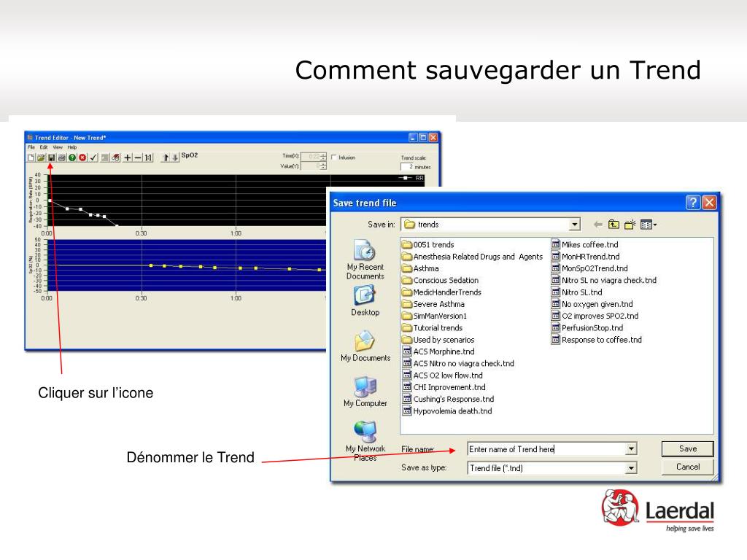Viewport: 747px width, 560px height.
Task: Click the up arrow icon next to SpO2
Action: pyautogui.click(x=166, y=157)
